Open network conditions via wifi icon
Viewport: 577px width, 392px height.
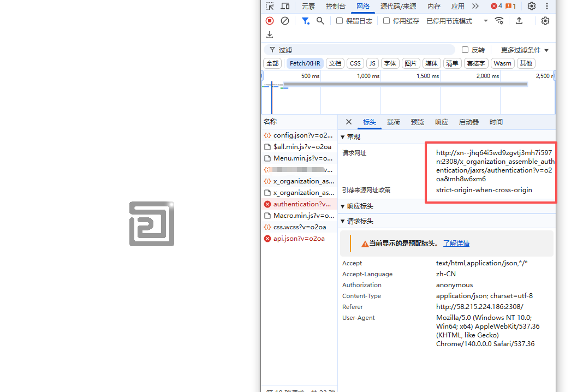pos(499,21)
